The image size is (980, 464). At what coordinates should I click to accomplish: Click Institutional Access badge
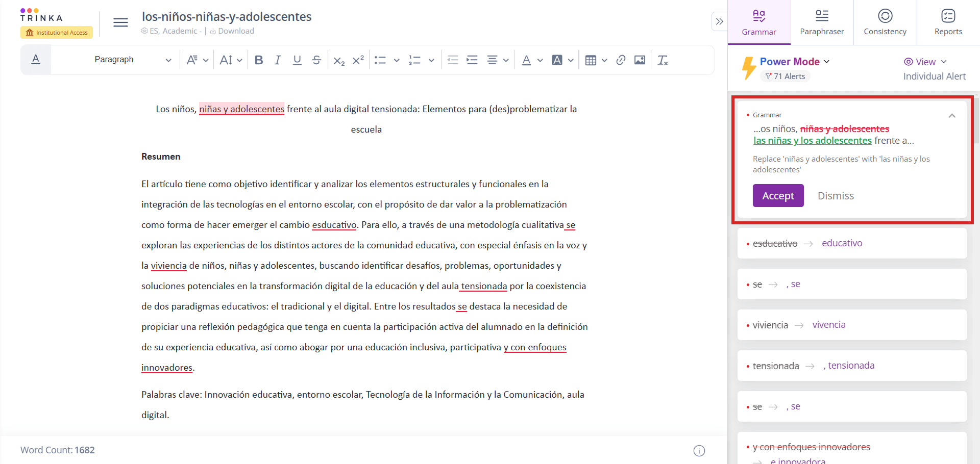pos(57,32)
